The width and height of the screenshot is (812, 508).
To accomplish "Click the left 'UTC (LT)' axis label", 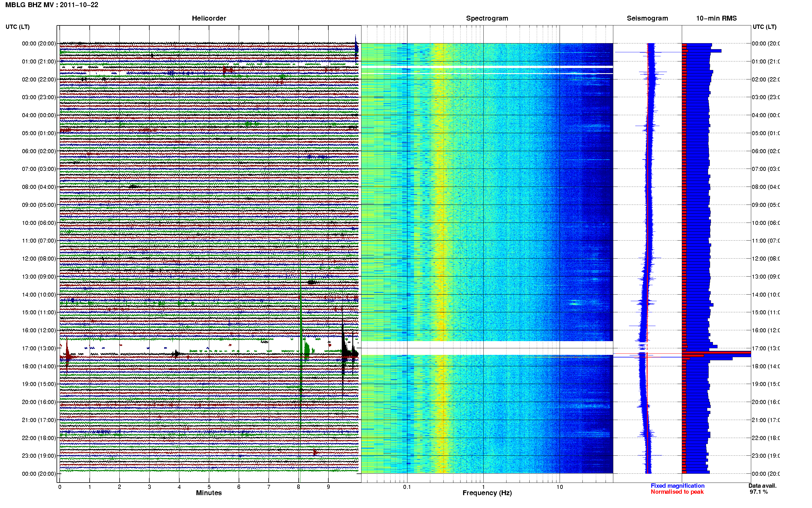I will [17, 27].
